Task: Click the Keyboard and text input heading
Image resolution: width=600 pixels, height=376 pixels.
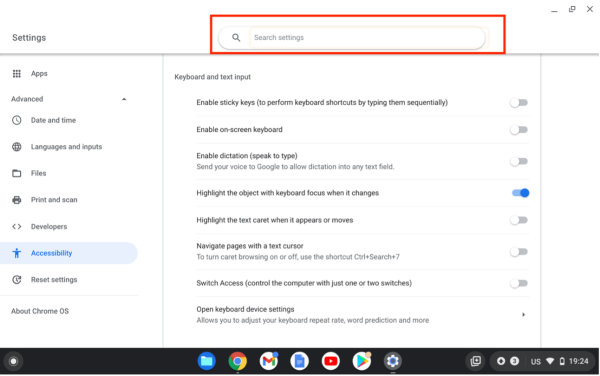Action: point(212,77)
